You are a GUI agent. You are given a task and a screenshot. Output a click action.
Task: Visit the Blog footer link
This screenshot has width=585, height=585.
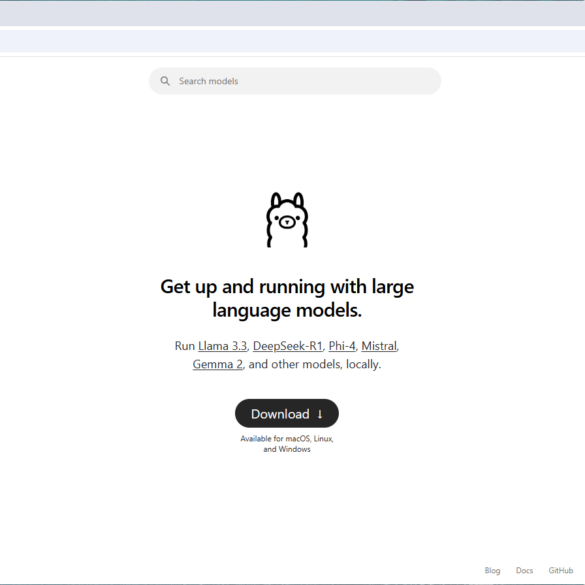click(x=492, y=570)
